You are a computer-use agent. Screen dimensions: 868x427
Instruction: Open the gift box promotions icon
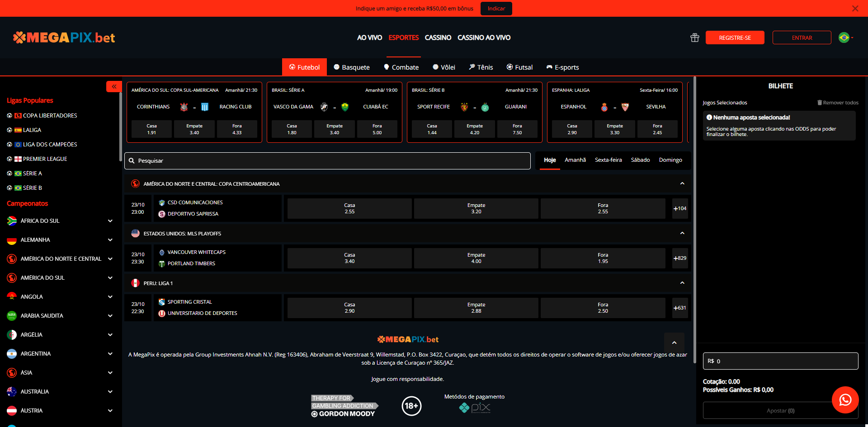pos(695,38)
